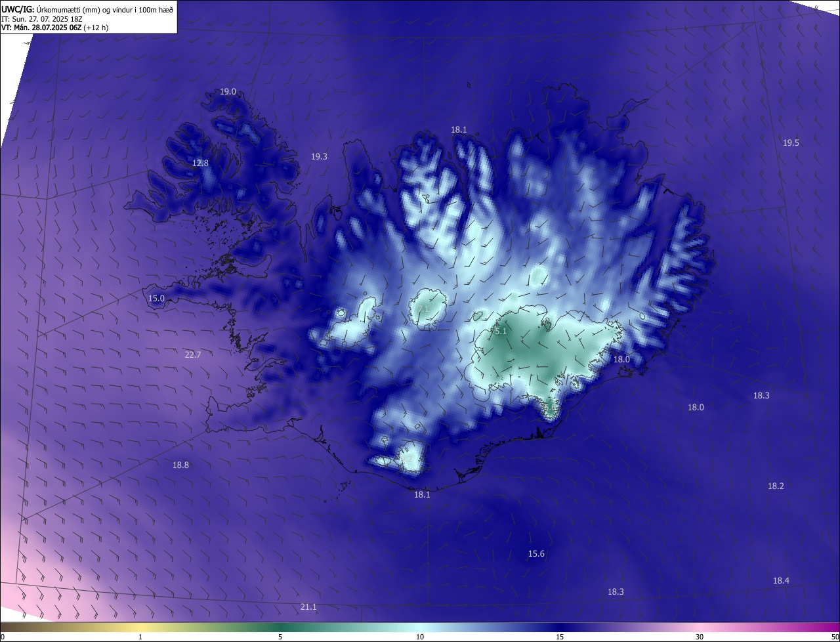Click the 22.7 value label
Screen dimensions: 840x642
pos(193,354)
